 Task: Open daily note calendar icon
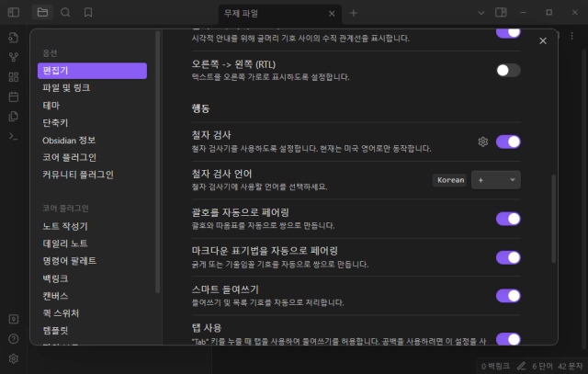(x=14, y=96)
